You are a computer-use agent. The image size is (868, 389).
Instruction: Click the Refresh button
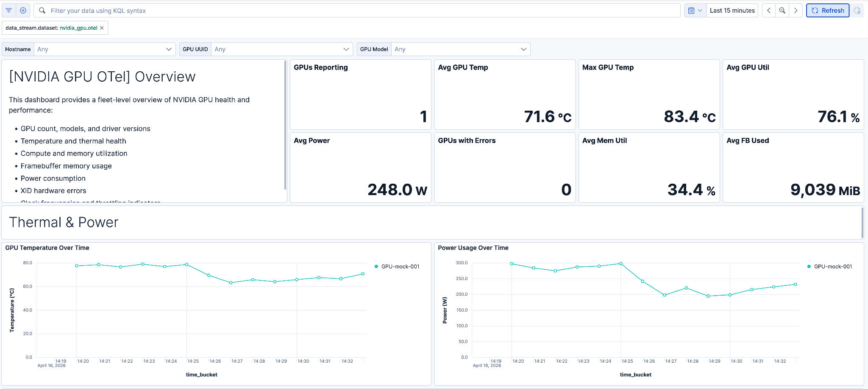click(828, 11)
